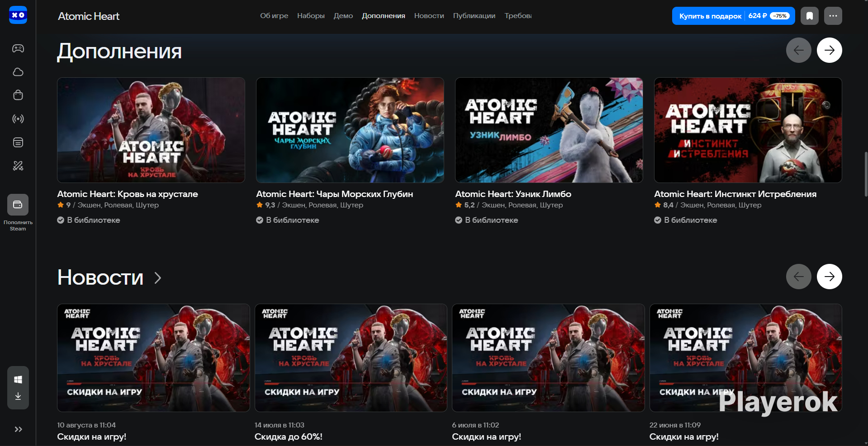Click В библиотеке under Чары Морских Глубин
This screenshot has height=446, width=868.
pyautogui.click(x=288, y=220)
